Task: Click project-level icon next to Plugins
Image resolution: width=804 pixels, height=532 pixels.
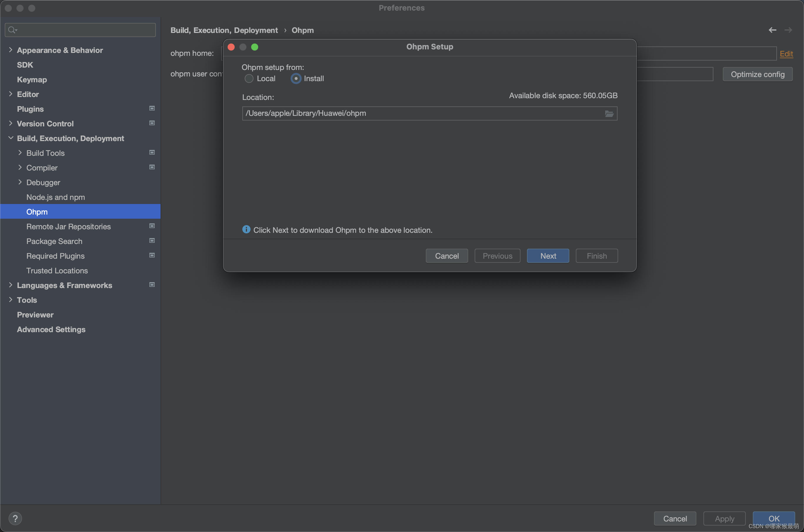Action: coord(152,108)
